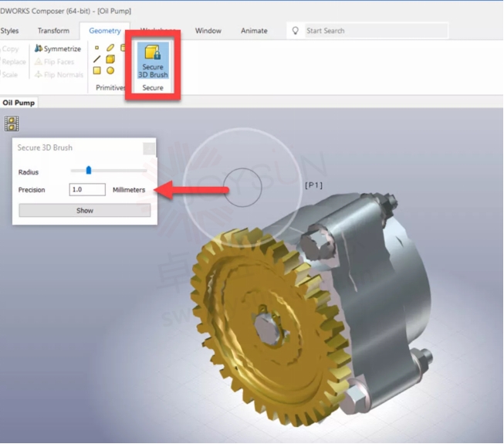Viewport: 504px width, 444px height.
Task: Choose the line primitive icon
Action: pos(96,59)
